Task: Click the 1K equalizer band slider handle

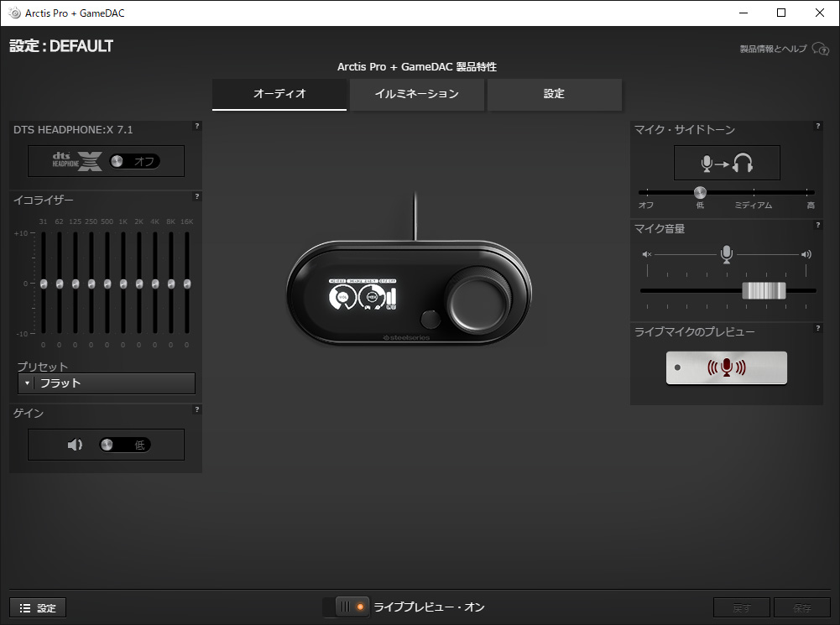Action: tap(123, 284)
